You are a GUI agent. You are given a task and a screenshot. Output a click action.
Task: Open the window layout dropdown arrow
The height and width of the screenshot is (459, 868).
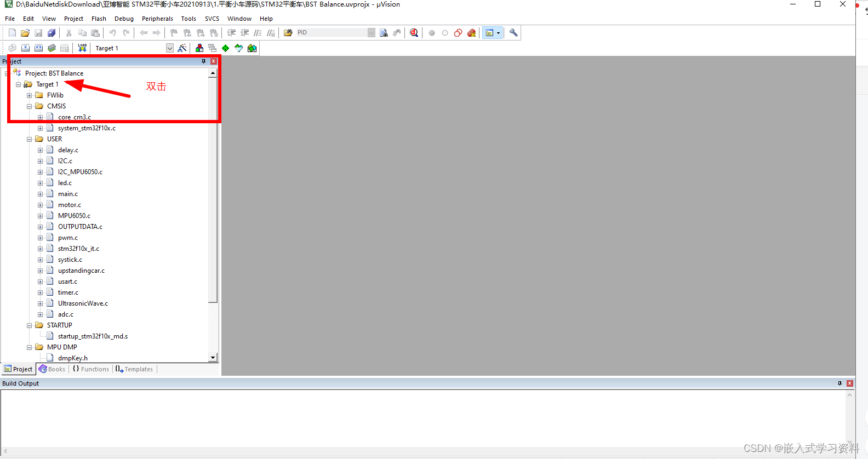click(498, 33)
